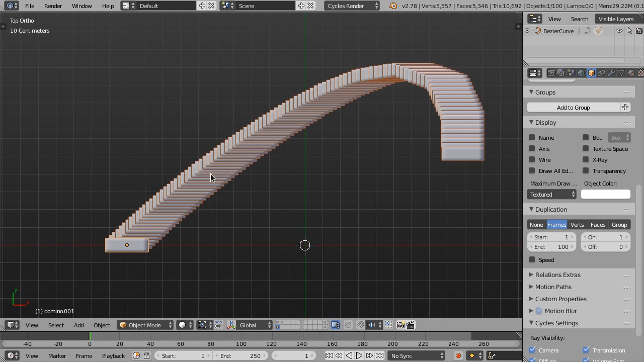Click the play animation button

[x=359, y=356]
